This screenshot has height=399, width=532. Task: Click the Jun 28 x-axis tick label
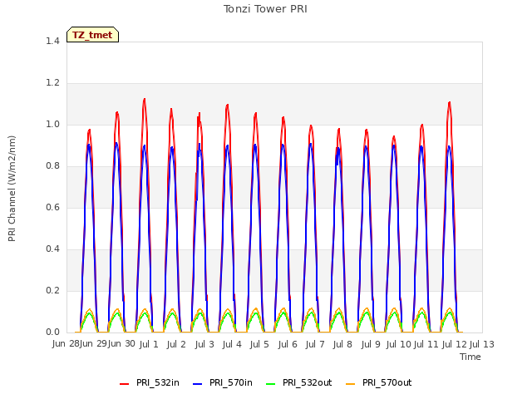coord(66,344)
